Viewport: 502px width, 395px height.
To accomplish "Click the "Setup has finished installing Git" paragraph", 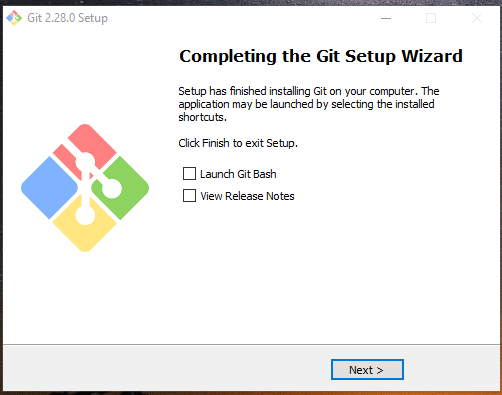I will click(309, 104).
